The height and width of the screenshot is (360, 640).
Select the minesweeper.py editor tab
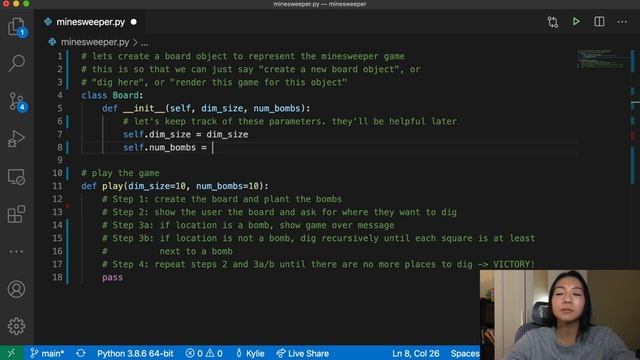coord(90,22)
